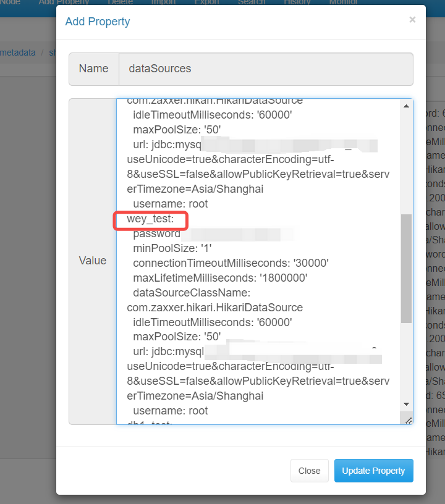Click the "maxLifetimeMilliseconds: '1800000'" line
Screen dimensions: 445x504
[x=220, y=278]
